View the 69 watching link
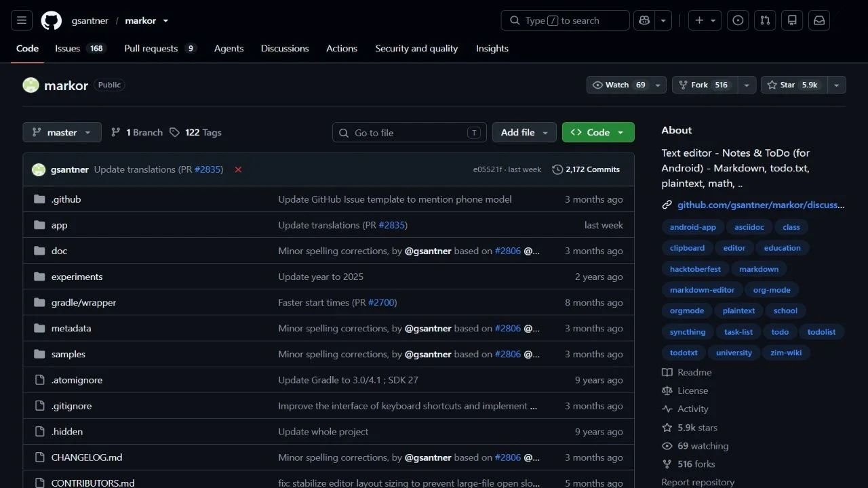This screenshot has height=488, width=868. pos(695,446)
